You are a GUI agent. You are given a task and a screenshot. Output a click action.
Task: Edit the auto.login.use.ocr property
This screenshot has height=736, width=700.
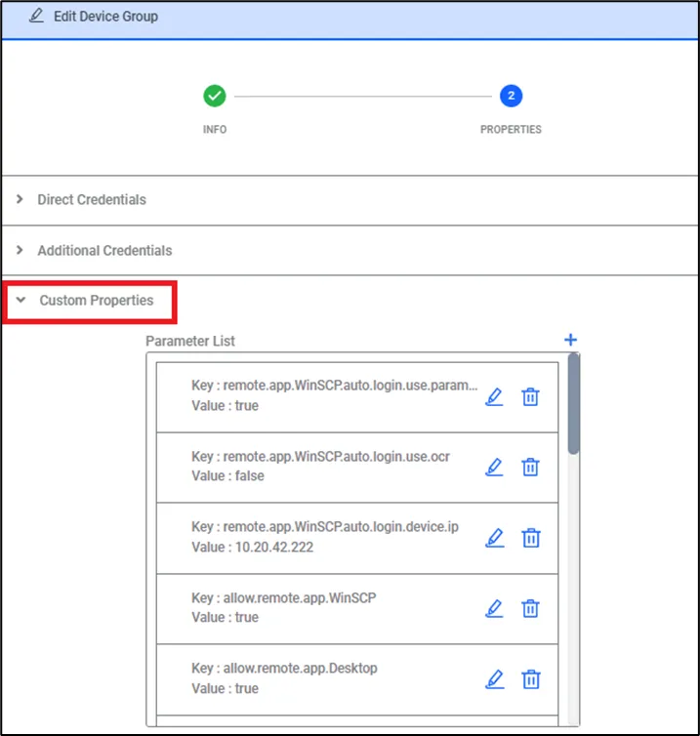(494, 467)
